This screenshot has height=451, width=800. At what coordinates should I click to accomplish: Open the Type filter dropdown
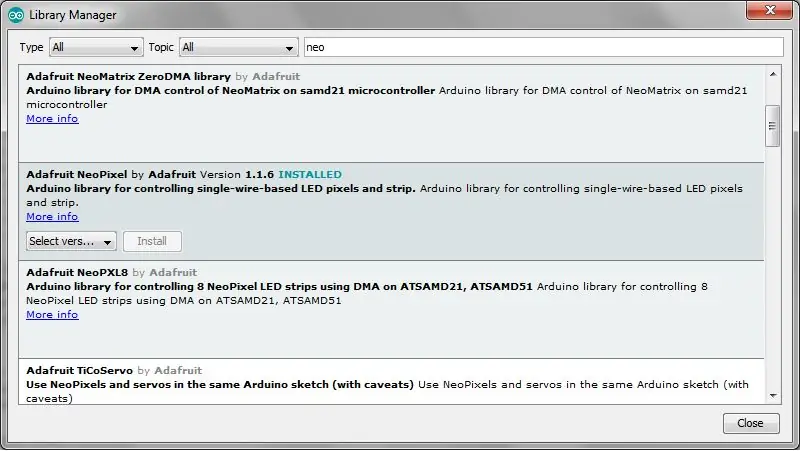(96, 47)
